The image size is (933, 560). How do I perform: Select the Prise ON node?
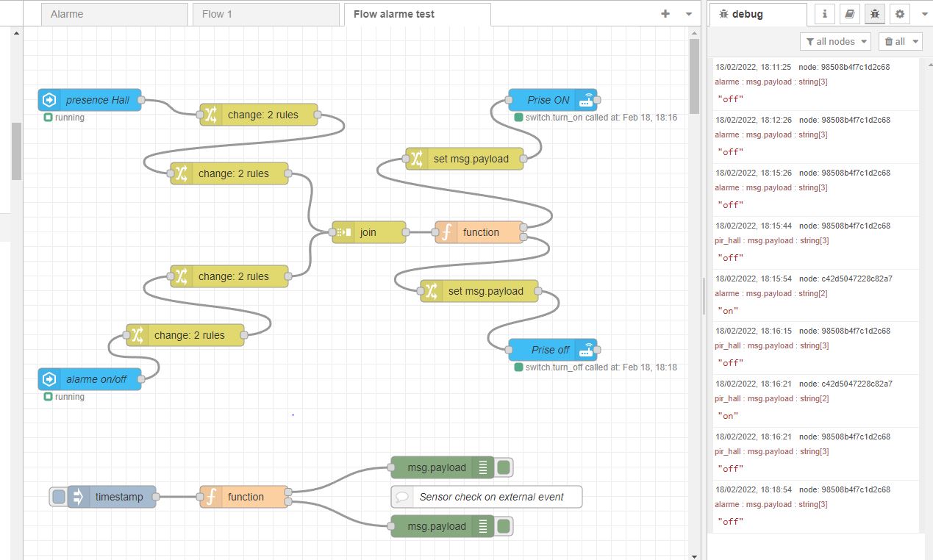click(553, 100)
